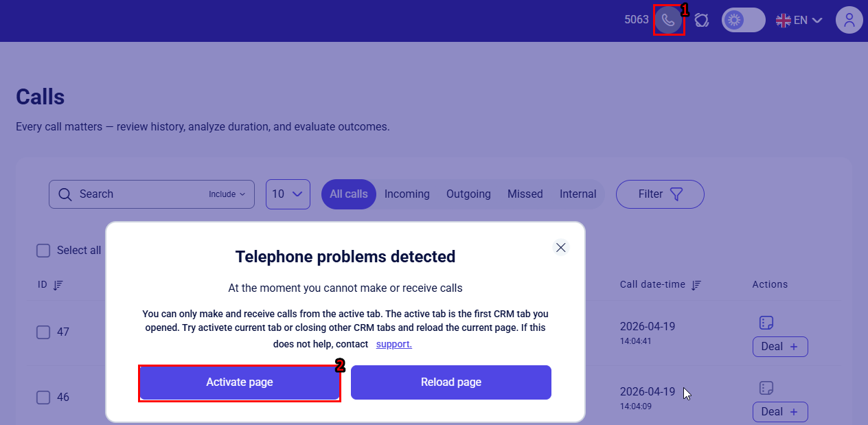This screenshot has width=868, height=425.
Task: Click the note icon for call 46
Action: click(x=766, y=388)
